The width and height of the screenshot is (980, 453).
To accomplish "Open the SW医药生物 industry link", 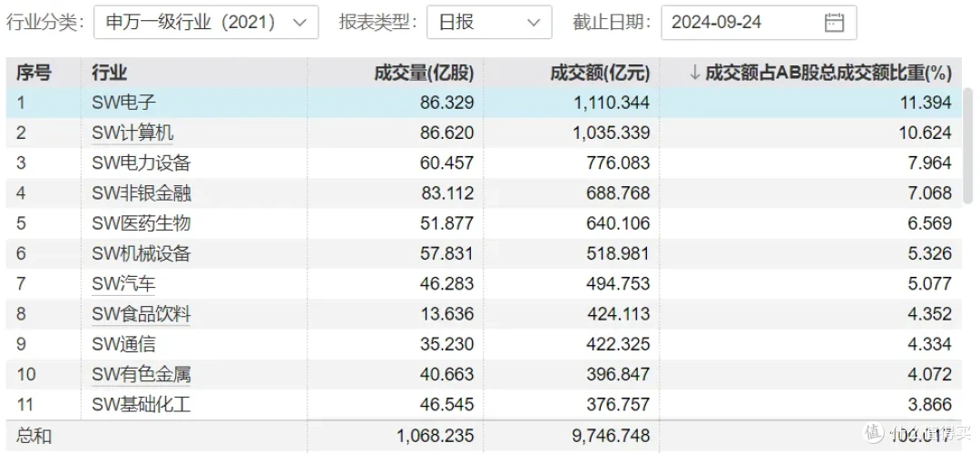I will pos(142,223).
